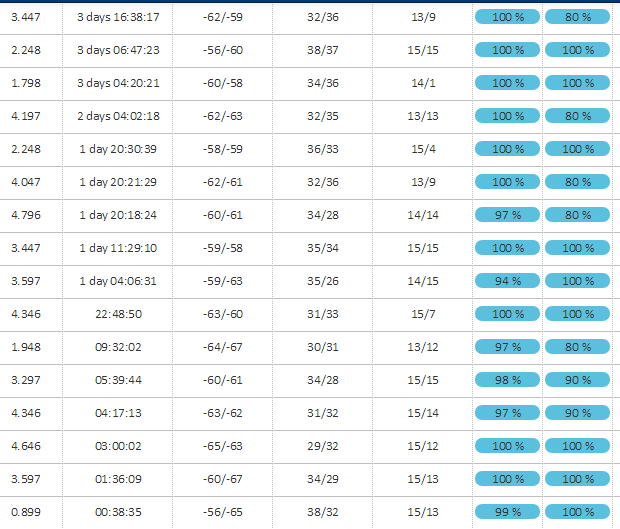
Task: Select the 2 days 04:02:18 duration cell
Action: (x=118, y=116)
